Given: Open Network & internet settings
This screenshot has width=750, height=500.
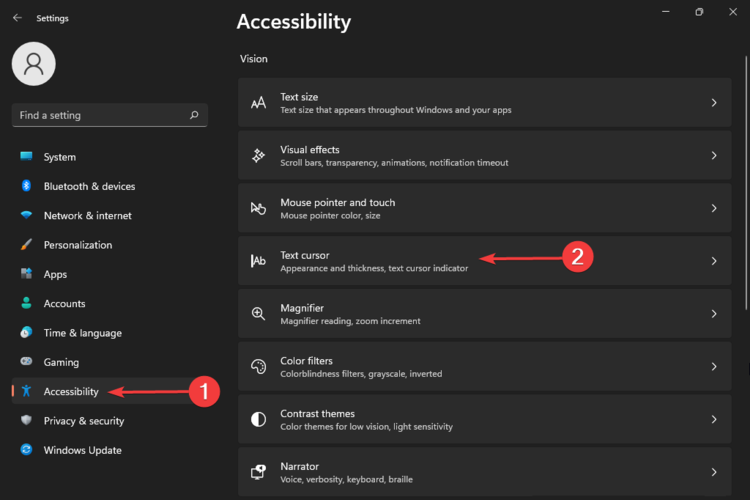Looking at the screenshot, I should [x=87, y=215].
